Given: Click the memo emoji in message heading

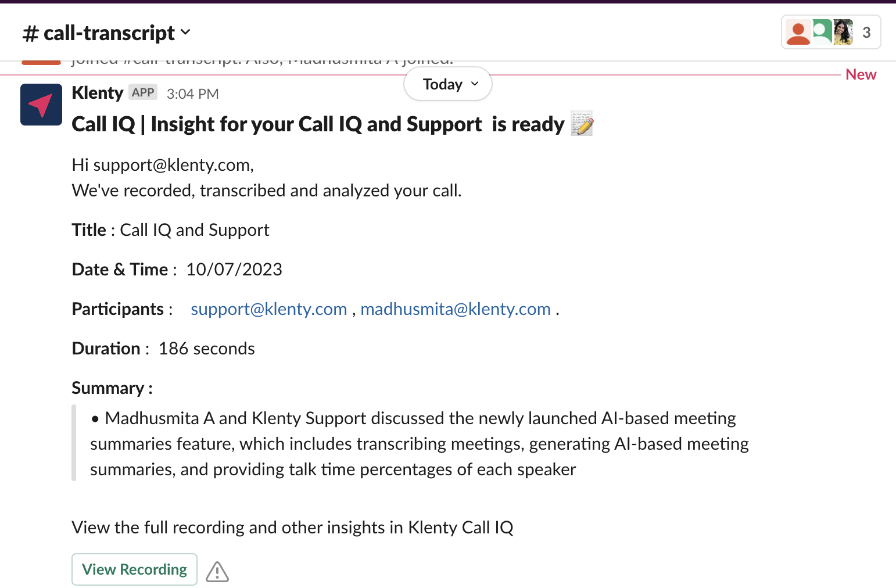Looking at the screenshot, I should coord(582,124).
